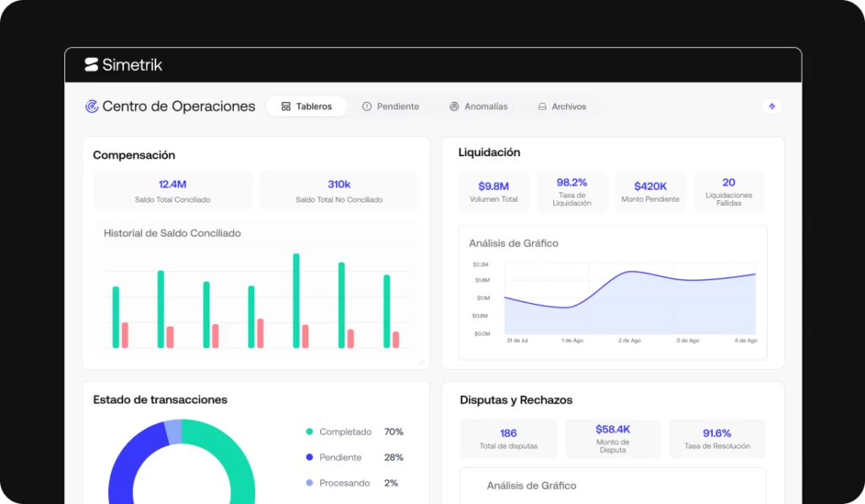Click the Tableros grid icon
This screenshot has height=504, width=865.
click(286, 106)
